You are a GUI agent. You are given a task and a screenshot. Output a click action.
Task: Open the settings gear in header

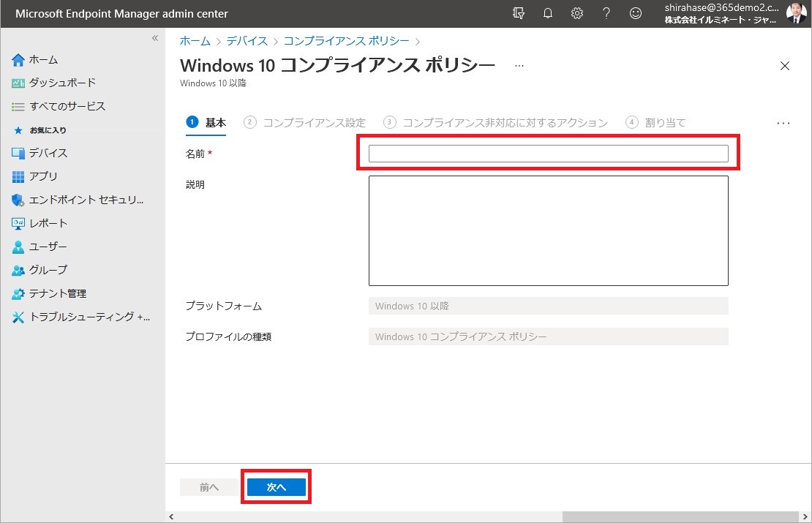577,13
